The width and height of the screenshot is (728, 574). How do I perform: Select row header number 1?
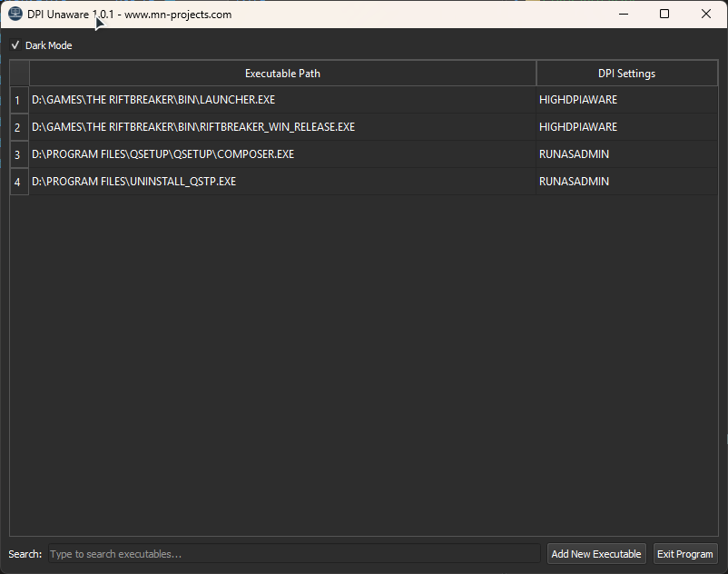(19, 100)
